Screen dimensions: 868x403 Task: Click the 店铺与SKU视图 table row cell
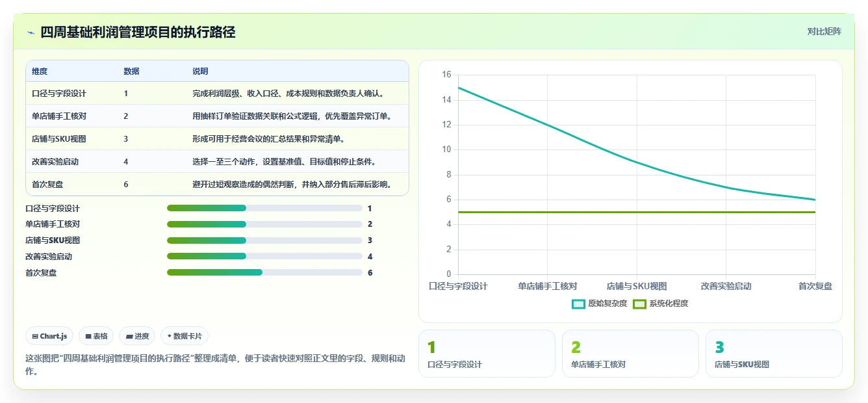[59, 139]
